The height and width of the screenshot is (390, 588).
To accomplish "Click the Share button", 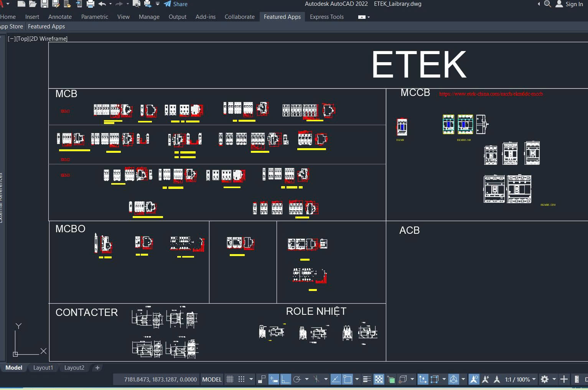I will pyautogui.click(x=176, y=4).
